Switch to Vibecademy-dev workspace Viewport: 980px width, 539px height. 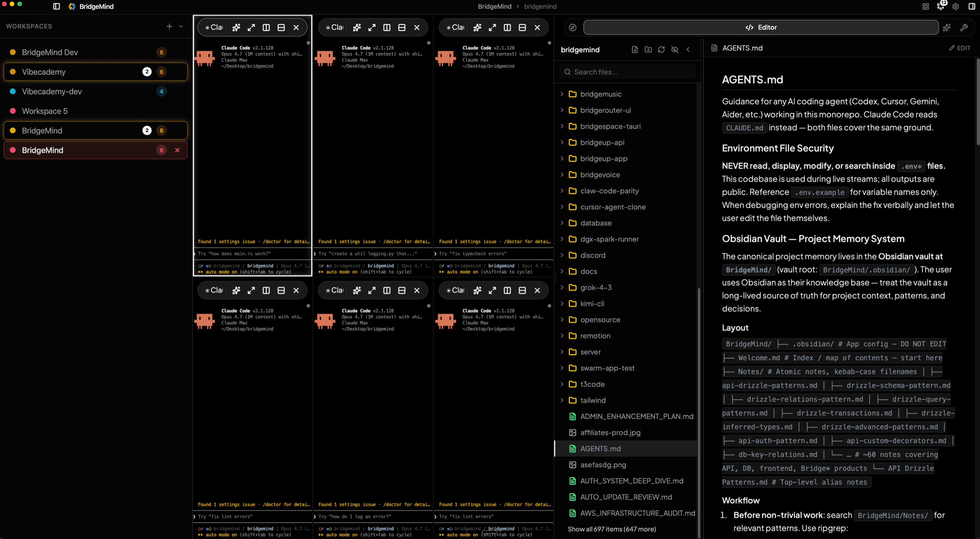pos(95,92)
